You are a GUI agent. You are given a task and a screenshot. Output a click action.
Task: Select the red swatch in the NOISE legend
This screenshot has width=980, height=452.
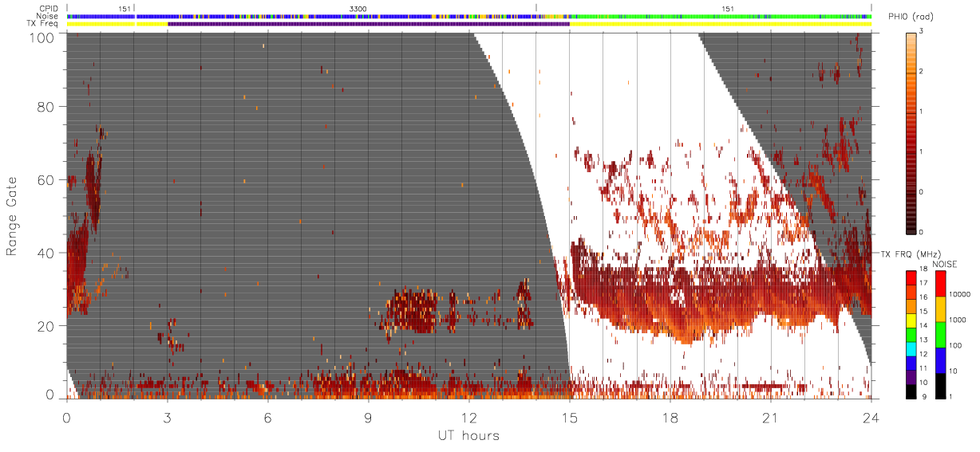coord(941,284)
